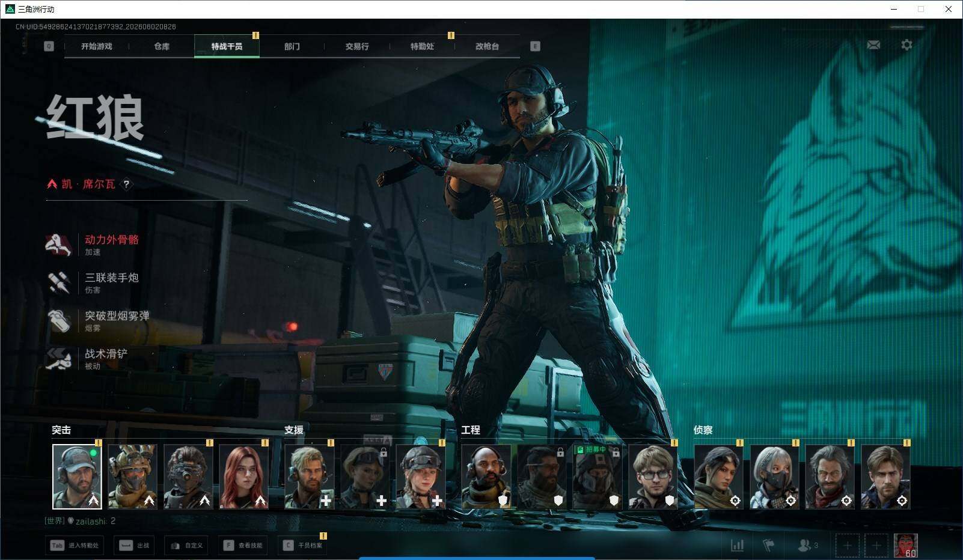This screenshot has width=963, height=560.
Task: Switch to the 仓库 tab
Action: (162, 46)
